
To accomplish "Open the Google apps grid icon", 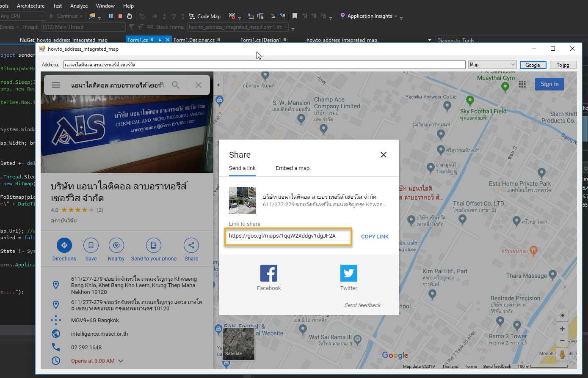I will click(522, 84).
